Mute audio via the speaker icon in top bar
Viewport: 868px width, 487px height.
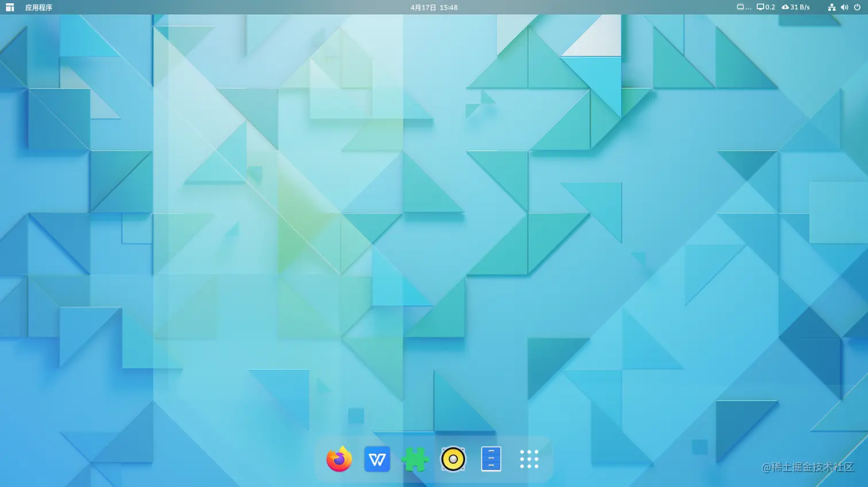(844, 7)
